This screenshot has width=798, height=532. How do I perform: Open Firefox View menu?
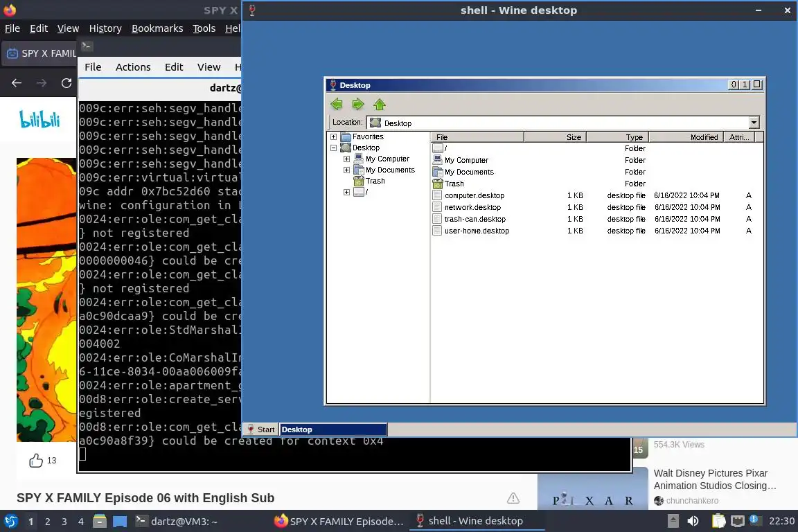pyautogui.click(x=68, y=28)
